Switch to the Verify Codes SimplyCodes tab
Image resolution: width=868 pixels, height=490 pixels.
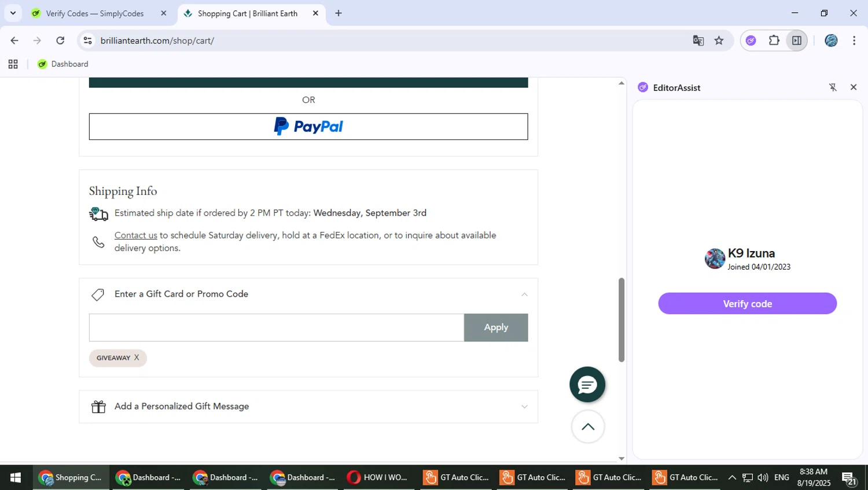(95, 13)
